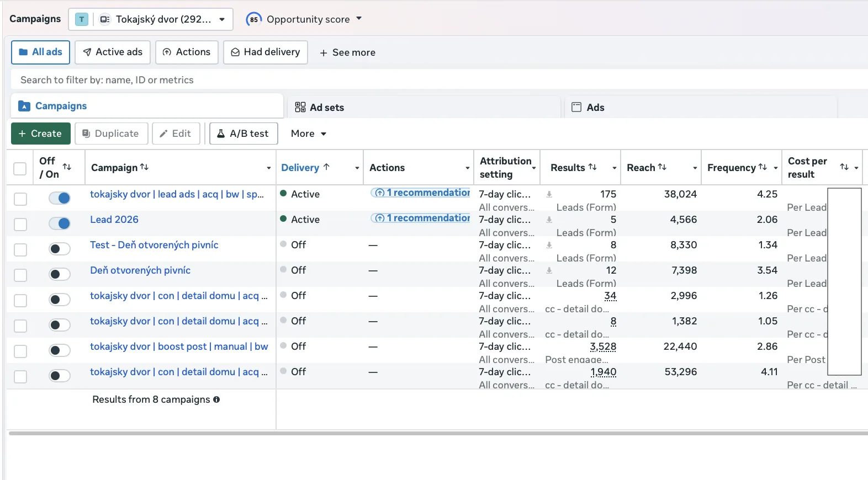Open the Attribution setting column options arrow
This screenshot has width=868, height=480.
coord(534,168)
